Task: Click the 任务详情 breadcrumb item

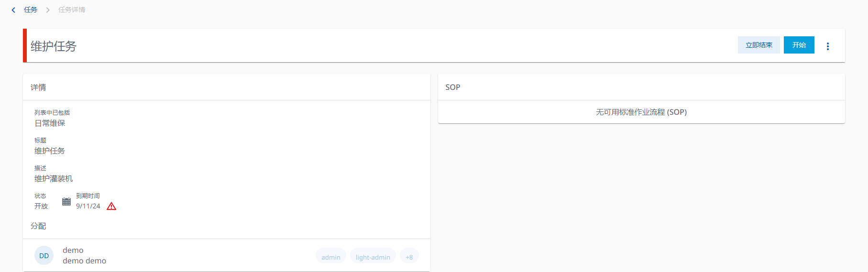Action: click(72, 10)
